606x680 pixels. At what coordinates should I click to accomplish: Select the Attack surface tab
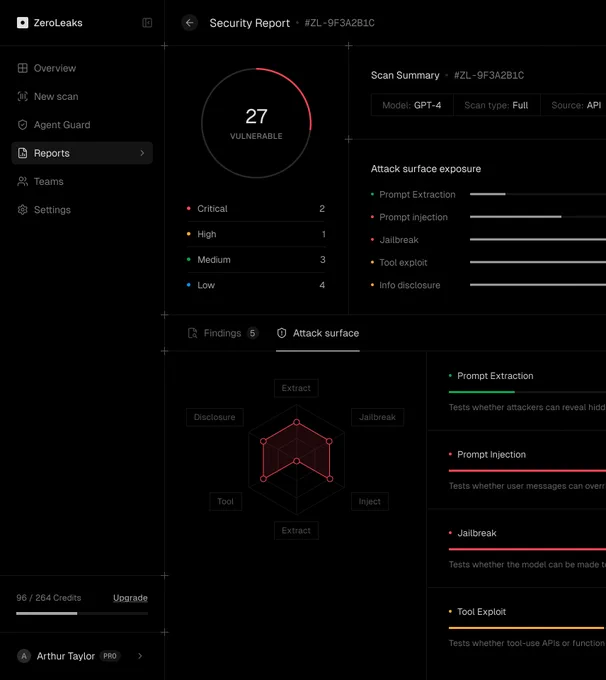point(318,333)
